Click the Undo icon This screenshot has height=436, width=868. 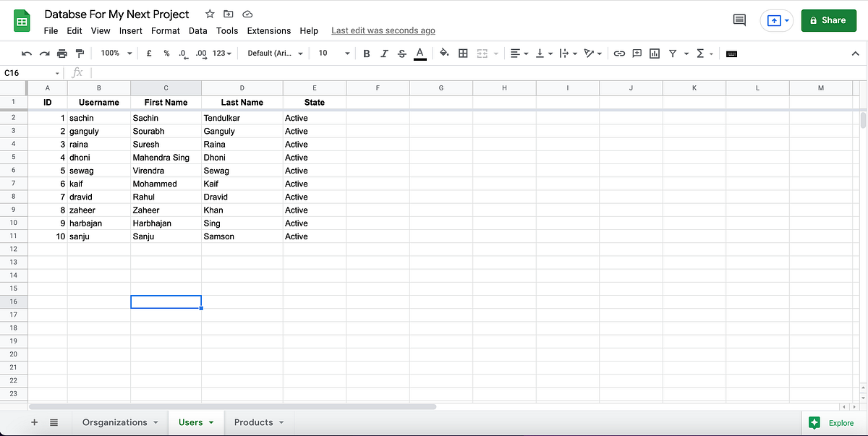pos(27,53)
